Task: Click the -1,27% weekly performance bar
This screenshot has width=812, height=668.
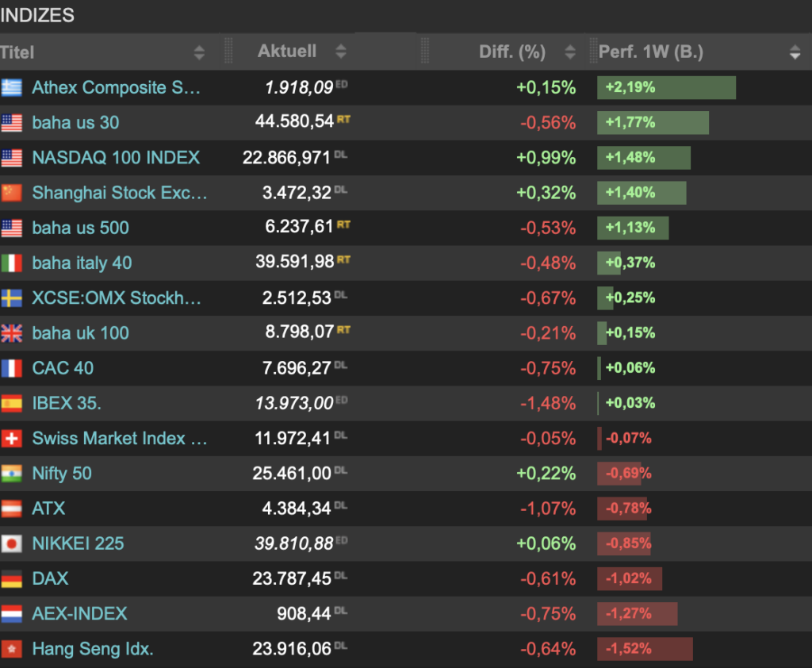Action: coord(637,613)
